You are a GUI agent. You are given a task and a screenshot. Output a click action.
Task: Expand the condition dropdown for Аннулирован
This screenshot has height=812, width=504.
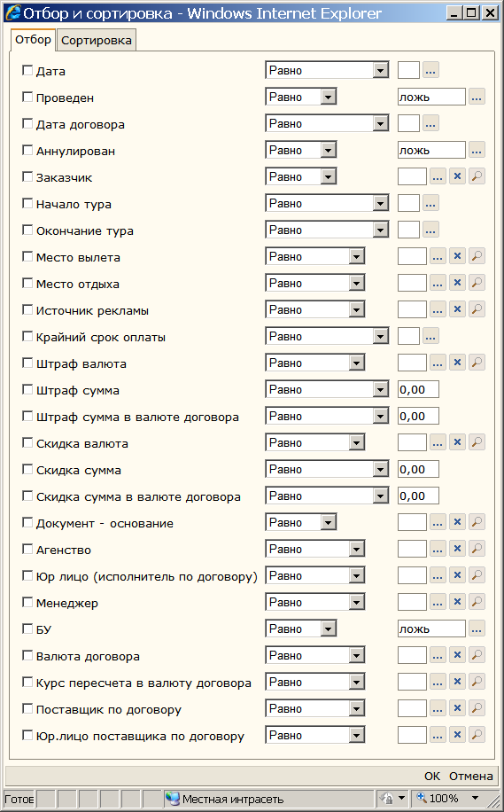point(301,150)
